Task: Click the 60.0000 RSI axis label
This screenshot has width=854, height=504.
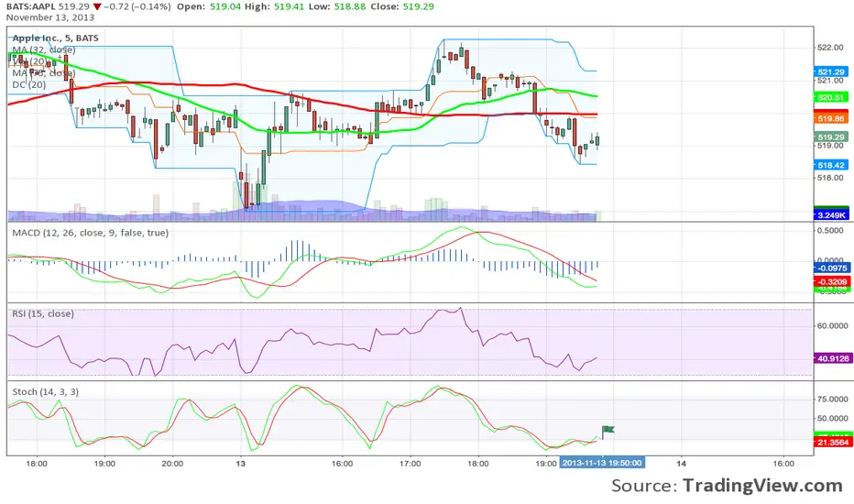Action: click(x=832, y=326)
